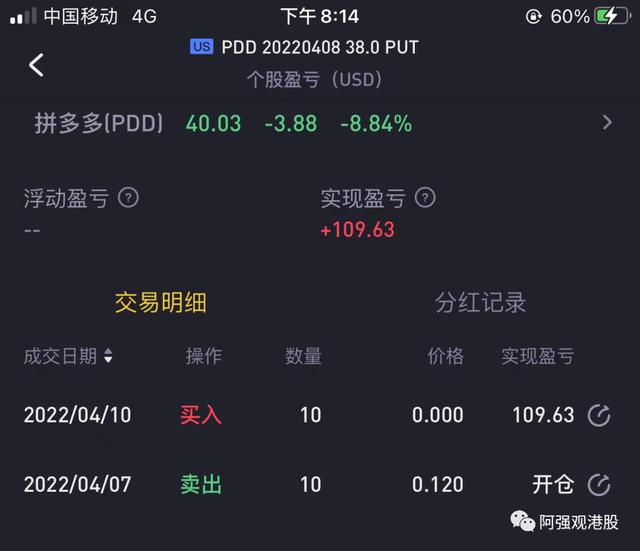Screen dimensions: 640x551
Task: Tap the +109.63 realized profit value
Action: pyautogui.click(x=358, y=230)
